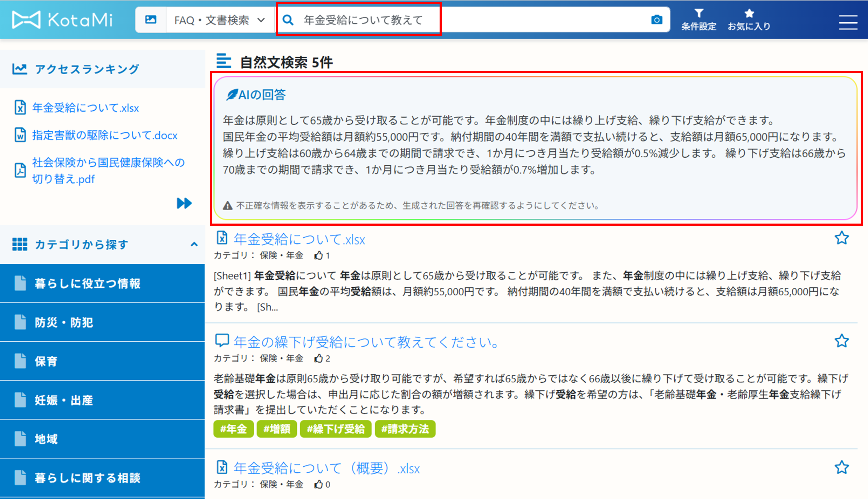Favorite star for 年金受給について（概要）.xlsx
Screen dimensions: 868x499
pos(841,467)
